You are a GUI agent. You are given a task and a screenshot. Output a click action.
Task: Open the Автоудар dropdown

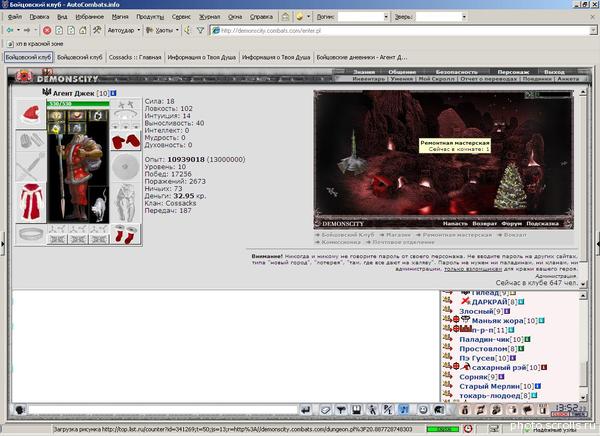[139, 30]
